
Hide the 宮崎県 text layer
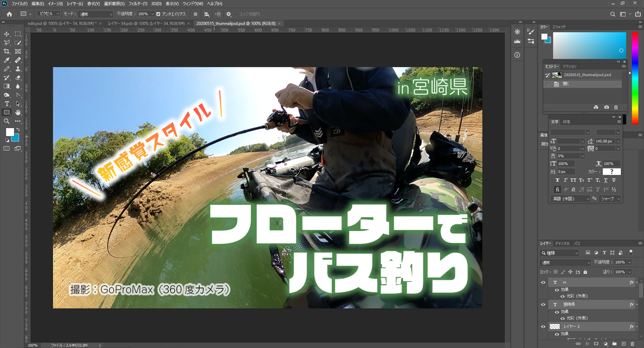point(543,304)
